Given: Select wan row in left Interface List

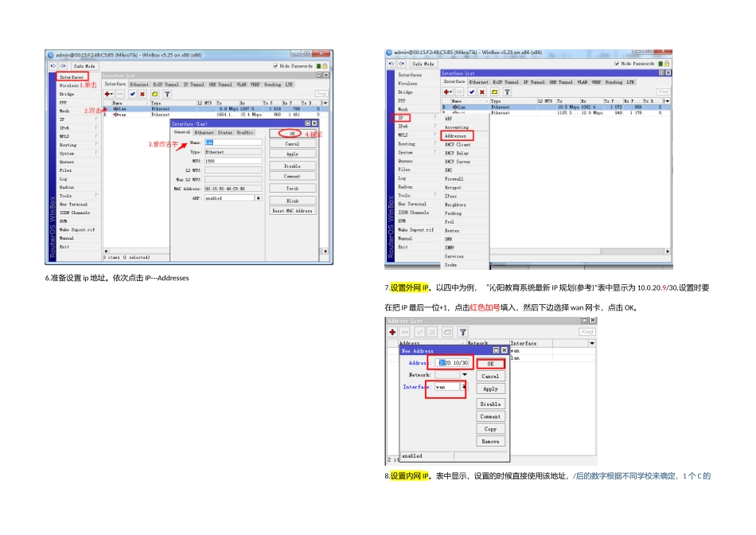Looking at the screenshot, I should (x=216, y=115).
